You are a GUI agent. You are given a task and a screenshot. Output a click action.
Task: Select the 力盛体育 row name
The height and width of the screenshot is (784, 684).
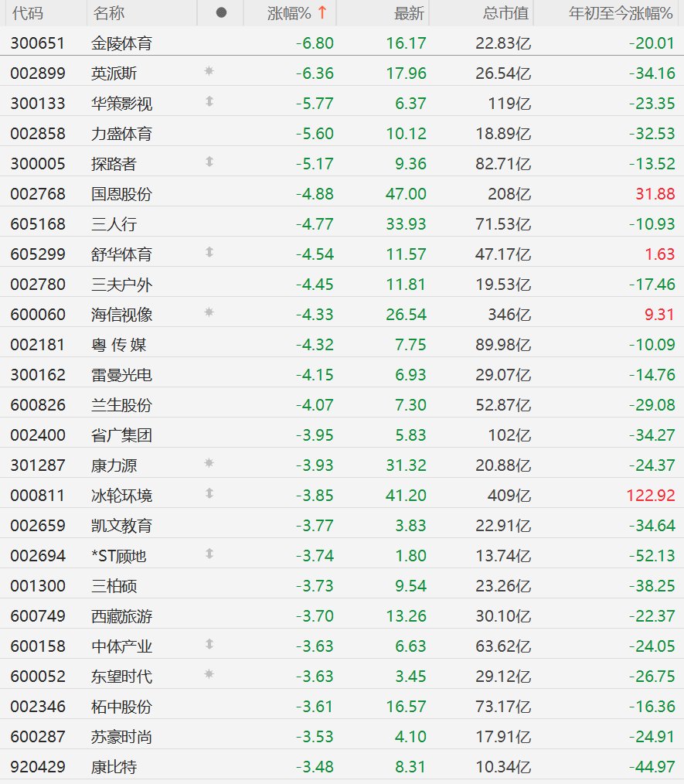pyautogui.click(x=121, y=134)
